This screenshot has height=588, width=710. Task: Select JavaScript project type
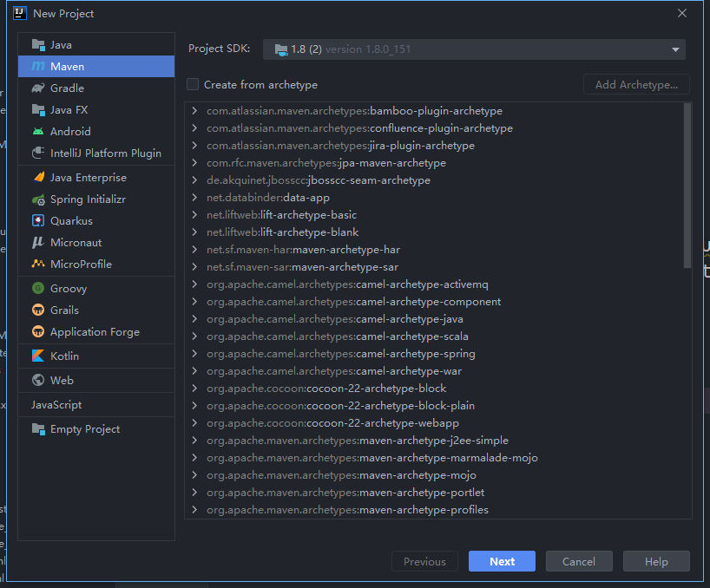click(x=56, y=405)
